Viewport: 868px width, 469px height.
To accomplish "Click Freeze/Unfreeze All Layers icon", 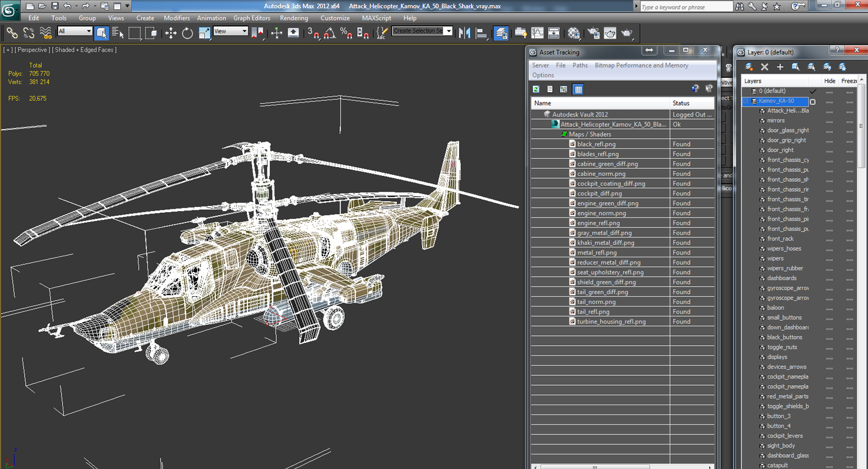I will pyautogui.click(x=842, y=67).
